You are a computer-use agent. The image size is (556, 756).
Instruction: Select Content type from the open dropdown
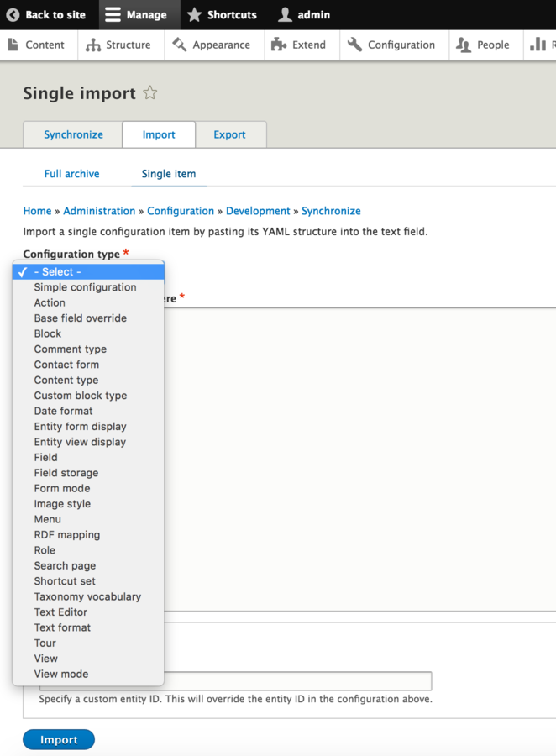[66, 380]
